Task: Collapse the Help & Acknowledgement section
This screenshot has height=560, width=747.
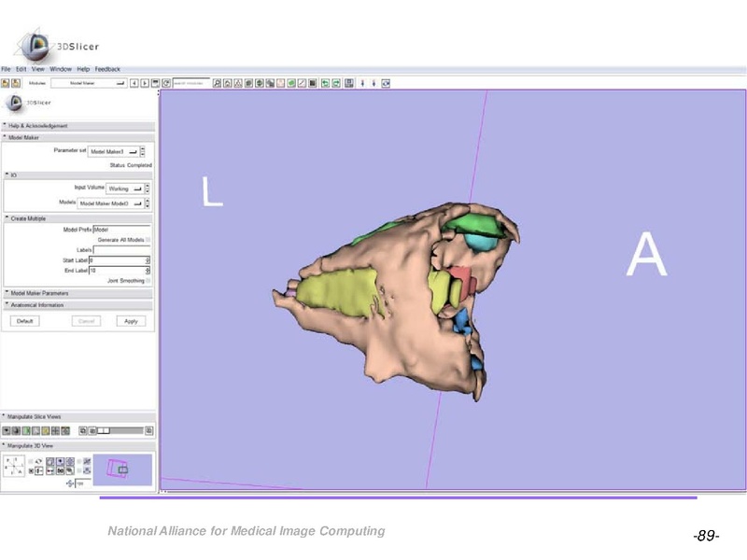Action: [78, 126]
